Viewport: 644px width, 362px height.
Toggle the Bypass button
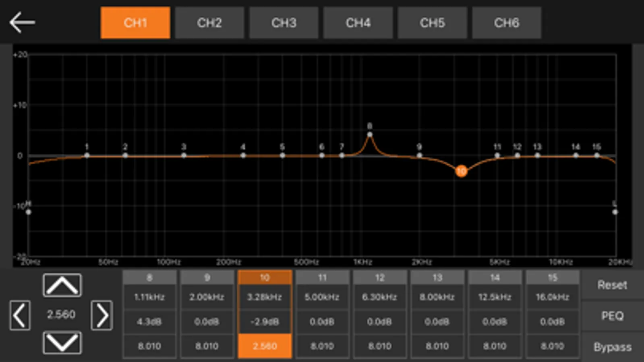[x=612, y=347]
